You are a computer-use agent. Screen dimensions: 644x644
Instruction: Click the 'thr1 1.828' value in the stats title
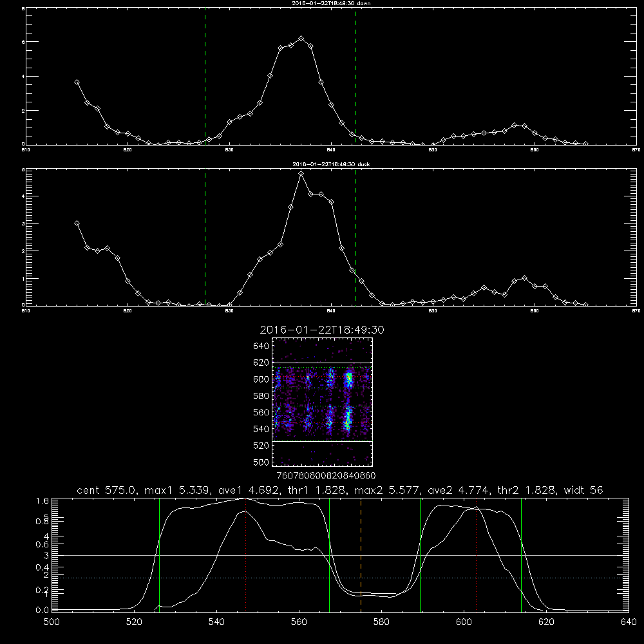316,490
